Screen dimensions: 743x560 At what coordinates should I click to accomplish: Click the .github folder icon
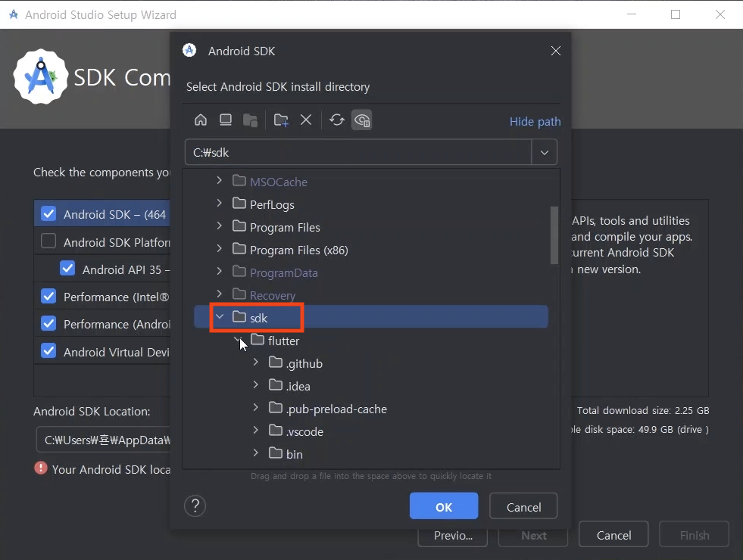(x=275, y=362)
